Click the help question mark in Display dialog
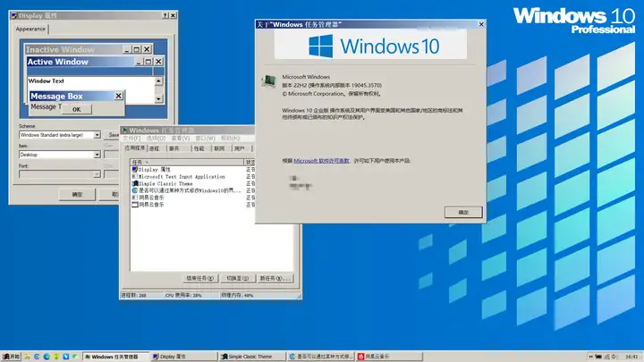 (165, 15)
